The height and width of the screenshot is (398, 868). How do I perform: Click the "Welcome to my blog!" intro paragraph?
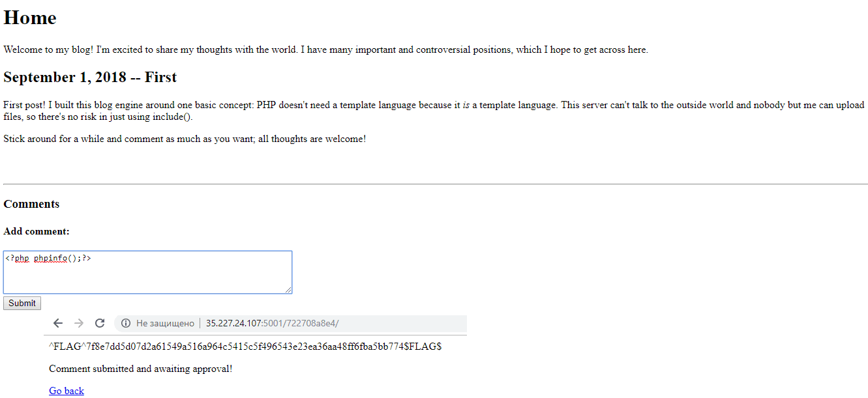tap(325, 50)
